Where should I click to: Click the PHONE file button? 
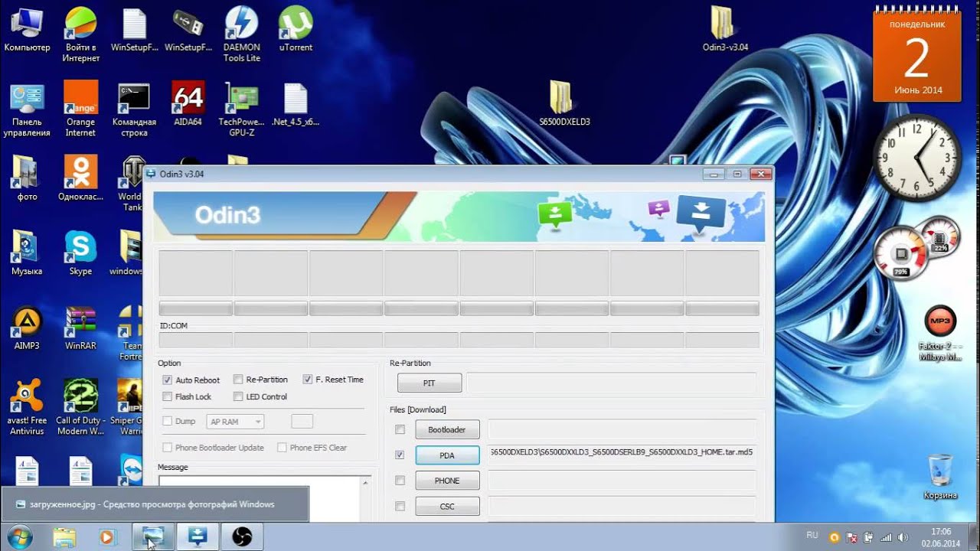pyautogui.click(x=447, y=481)
